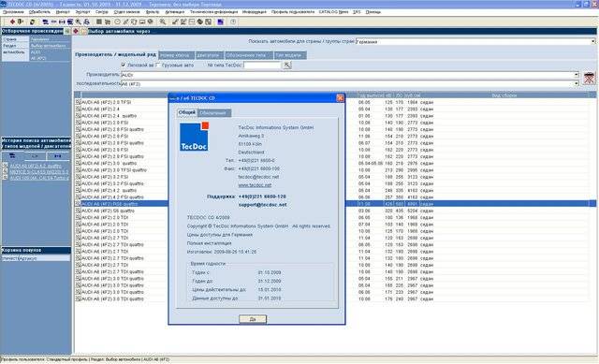
Task: Open the model series dropdown showing A6 (4F2)
Action: pyautogui.click(x=577, y=83)
